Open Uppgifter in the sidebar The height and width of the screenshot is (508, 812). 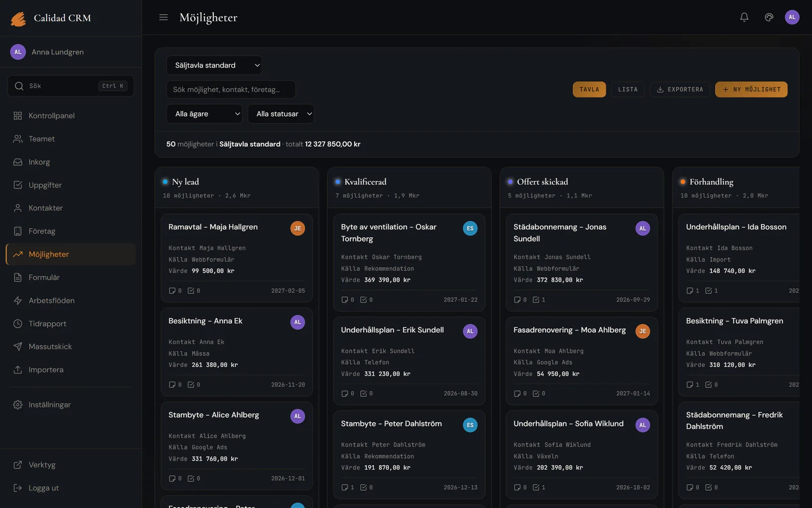click(71, 185)
